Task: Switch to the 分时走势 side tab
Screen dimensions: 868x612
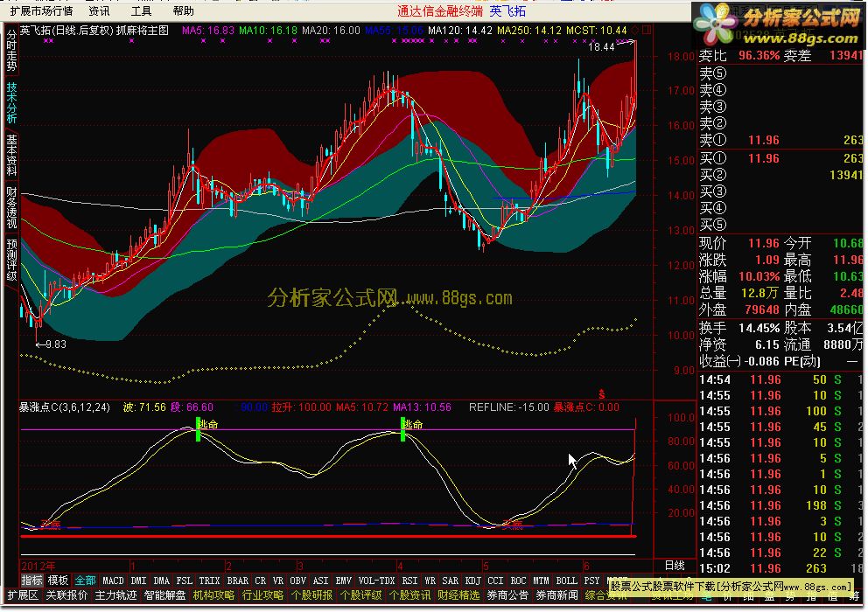Action: pyautogui.click(x=11, y=51)
